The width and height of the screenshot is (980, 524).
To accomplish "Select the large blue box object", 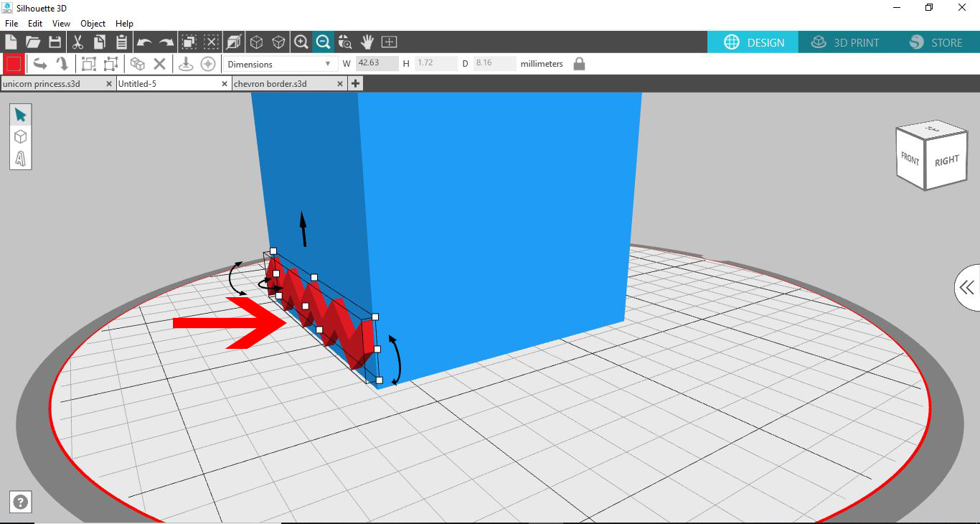I will [495, 215].
